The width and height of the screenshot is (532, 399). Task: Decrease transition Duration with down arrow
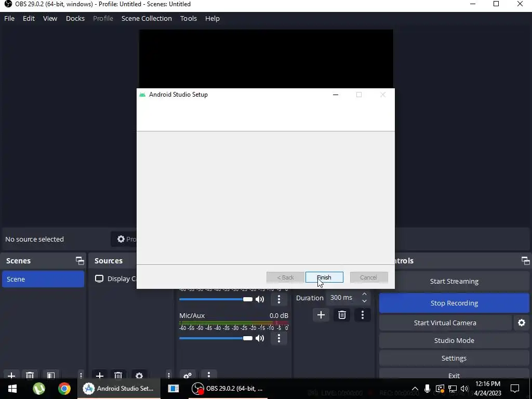coord(364,301)
